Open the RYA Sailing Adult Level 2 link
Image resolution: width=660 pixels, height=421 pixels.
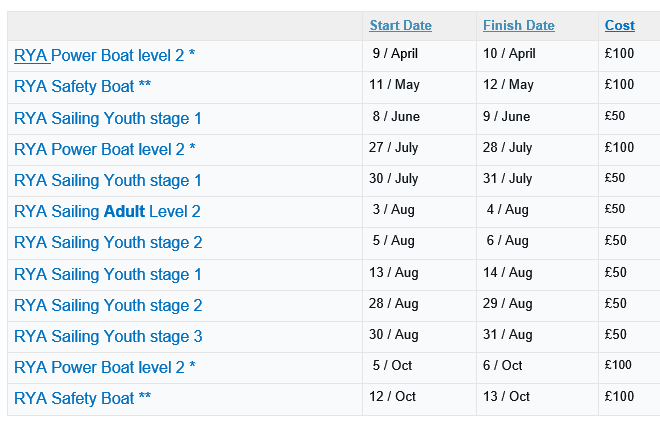click(x=108, y=212)
